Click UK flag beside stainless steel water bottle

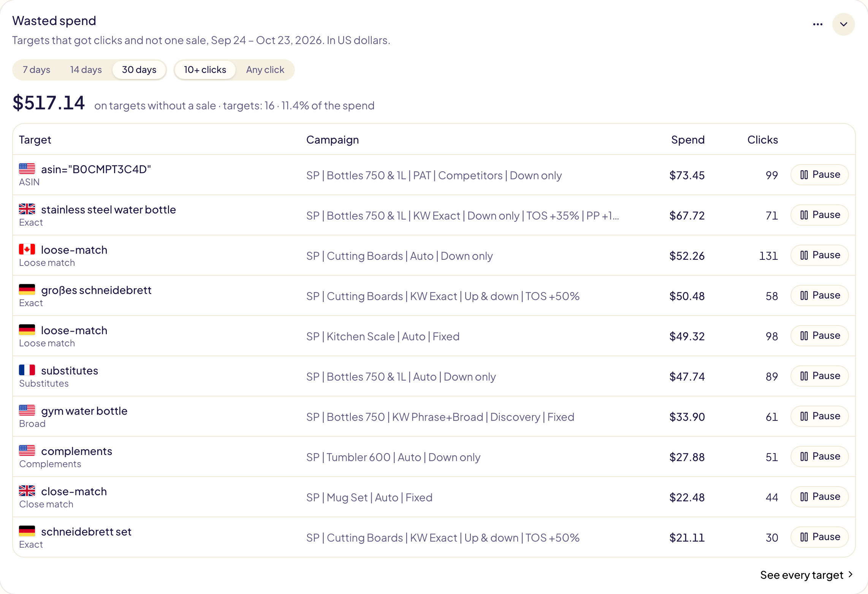point(27,209)
